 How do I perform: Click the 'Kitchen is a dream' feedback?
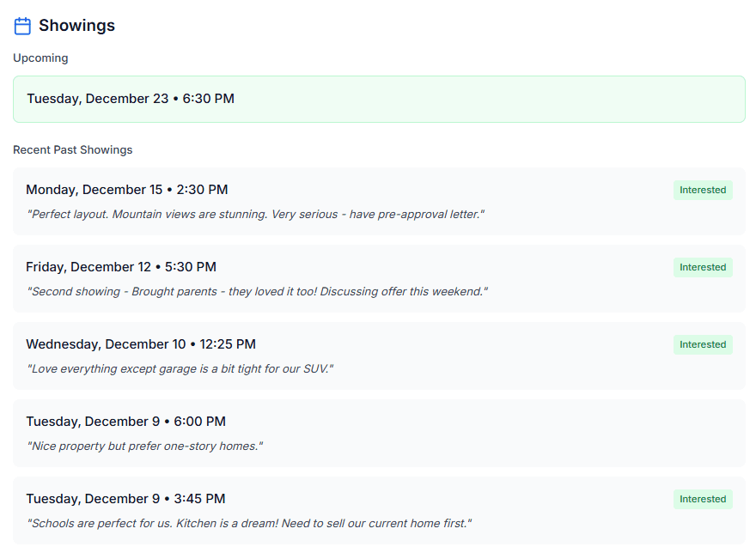point(249,523)
